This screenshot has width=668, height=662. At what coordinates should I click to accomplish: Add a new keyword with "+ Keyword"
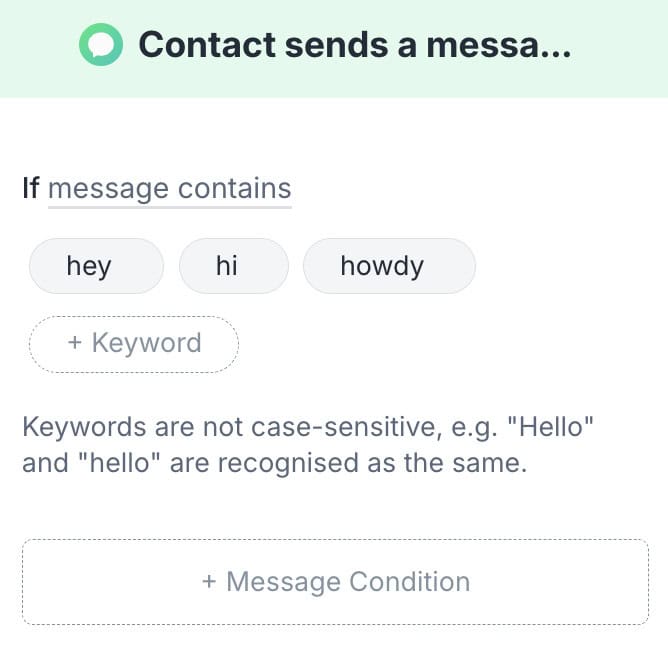[x=134, y=344]
